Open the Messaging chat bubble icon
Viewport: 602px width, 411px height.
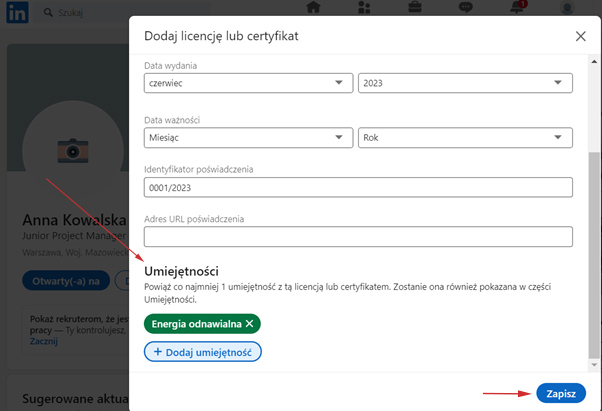pos(465,7)
